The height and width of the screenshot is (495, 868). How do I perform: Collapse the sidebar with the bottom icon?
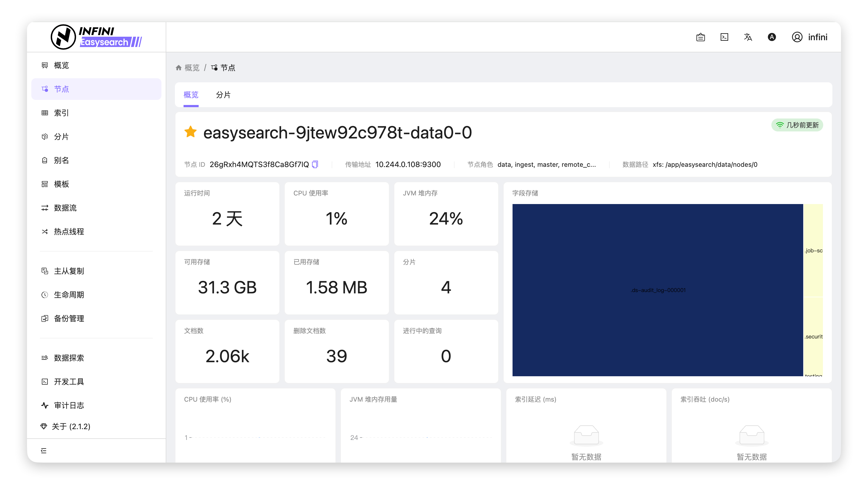[44, 450]
